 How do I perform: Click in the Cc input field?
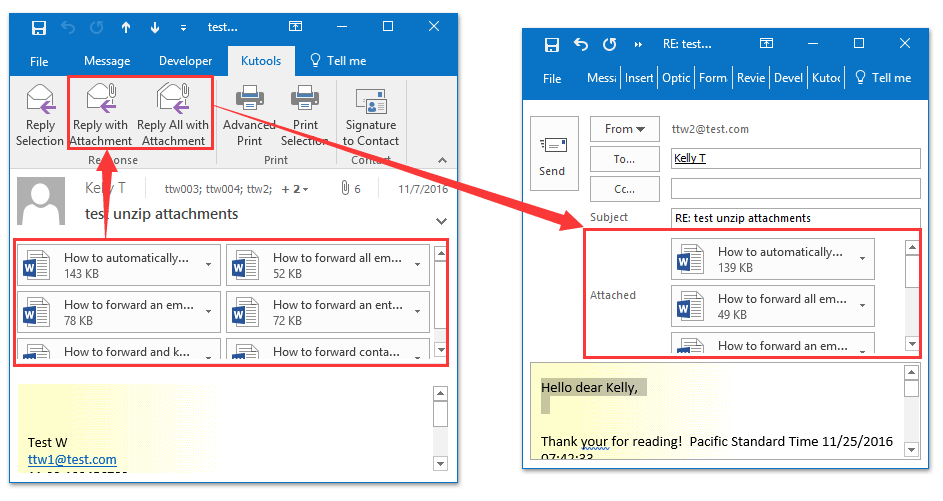795,188
